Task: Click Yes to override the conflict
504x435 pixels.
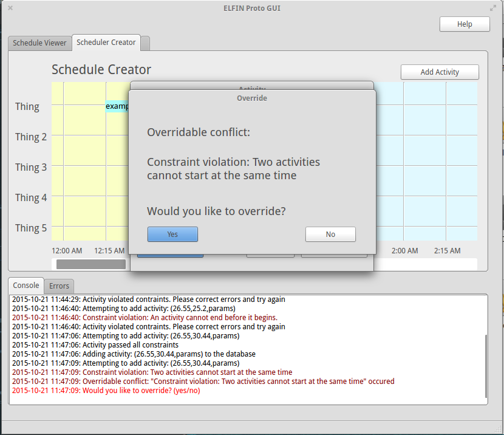Action: [172, 234]
